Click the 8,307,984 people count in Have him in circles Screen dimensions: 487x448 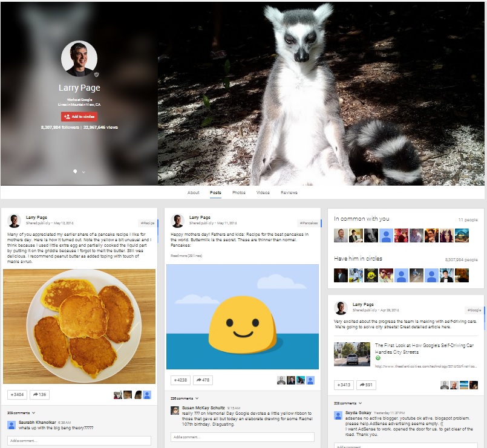coord(462,259)
